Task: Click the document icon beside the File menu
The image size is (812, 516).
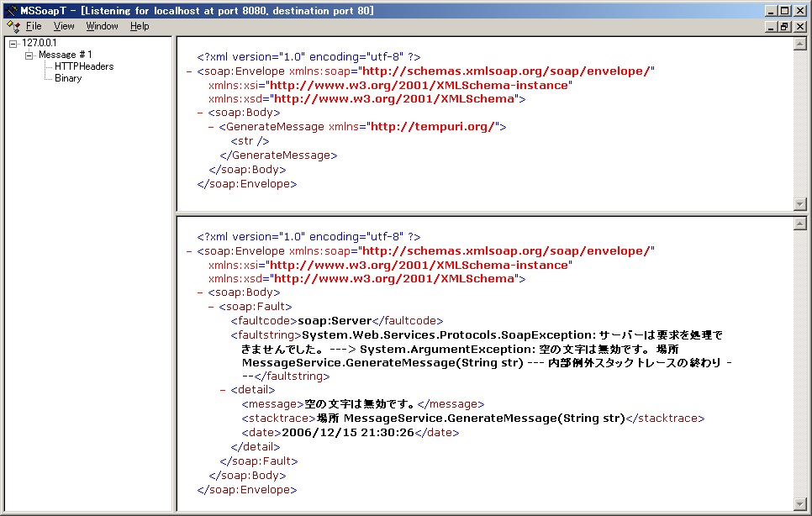Action: click(x=13, y=26)
